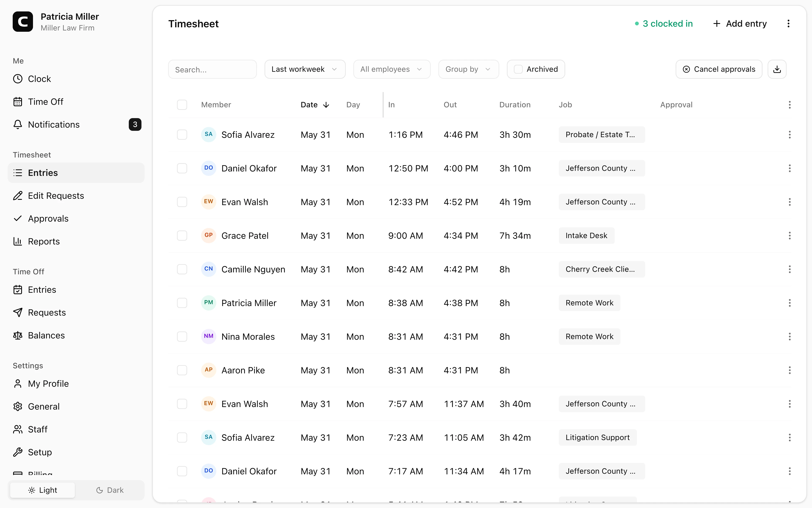Open row actions for Nina Morales entry
Image resolution: width=812 pixels, height=508 pixels.
point(790,337)
